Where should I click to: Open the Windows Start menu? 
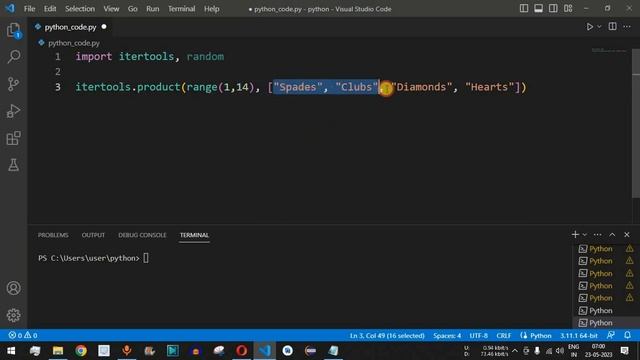click(x=11, y=351)
